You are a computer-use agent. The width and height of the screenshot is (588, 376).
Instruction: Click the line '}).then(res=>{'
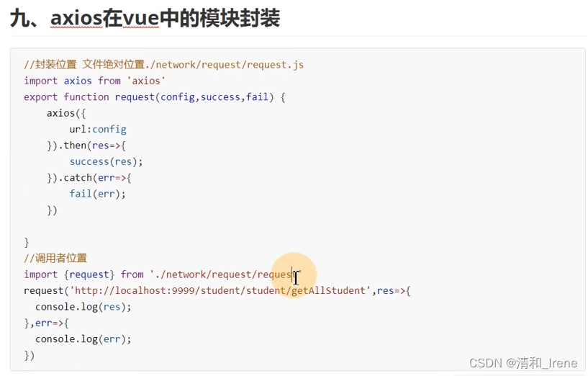86,146
